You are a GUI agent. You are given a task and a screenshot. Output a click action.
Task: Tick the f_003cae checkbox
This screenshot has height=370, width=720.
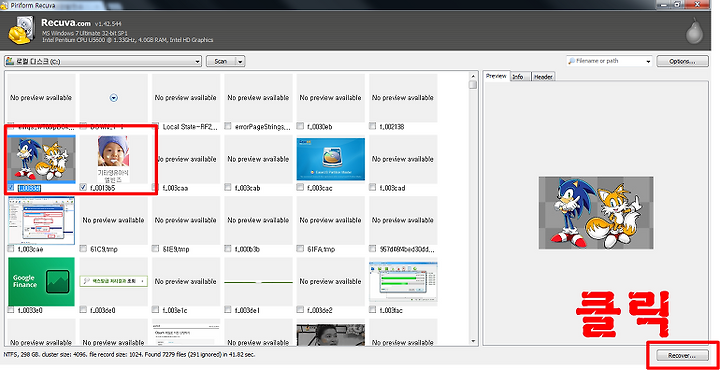(11, 249)
